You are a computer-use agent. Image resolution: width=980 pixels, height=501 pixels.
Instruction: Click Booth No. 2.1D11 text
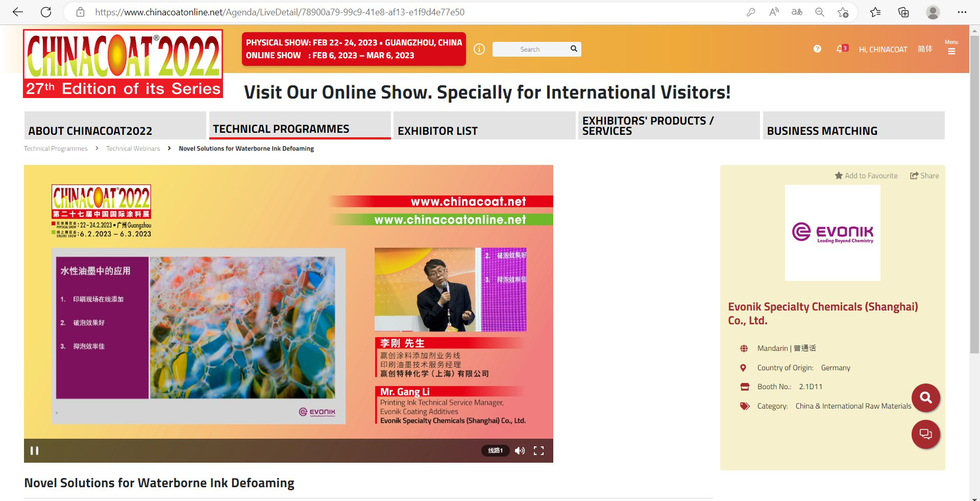790,387
